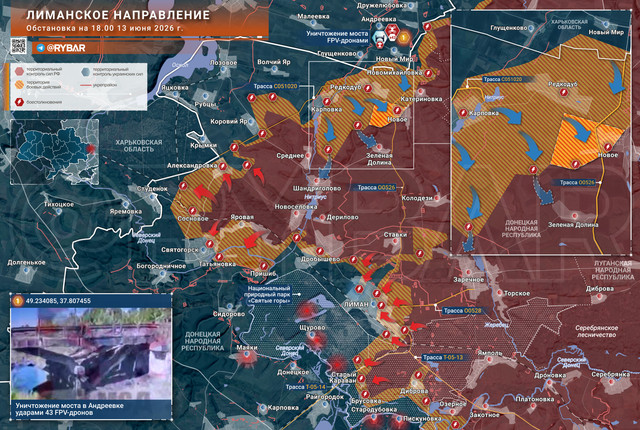This screenshot has width=640, height=430.
Task: Click the 'Уничтожение моста FPV-дронами' callout label
Action: [x=337, y=37]
